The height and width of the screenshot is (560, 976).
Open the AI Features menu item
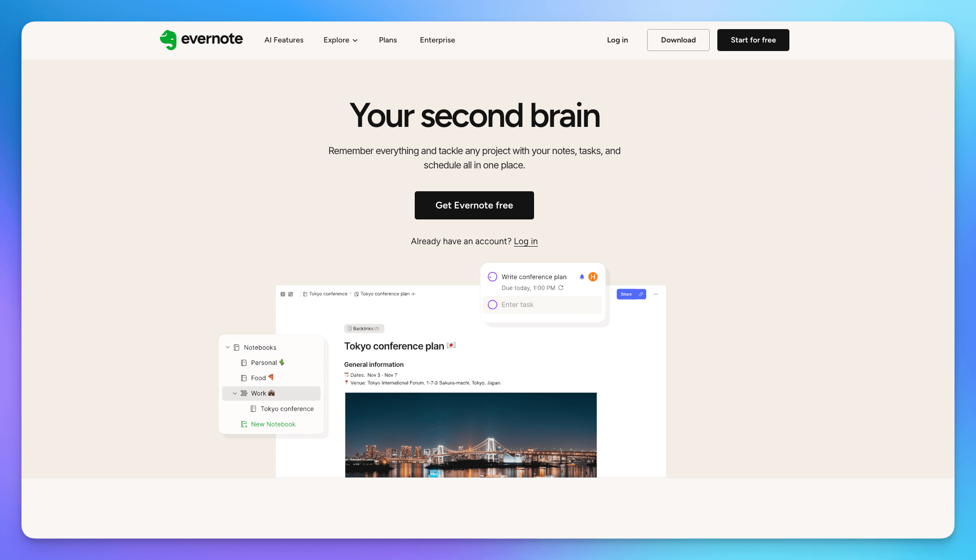[x=283, y=40]
